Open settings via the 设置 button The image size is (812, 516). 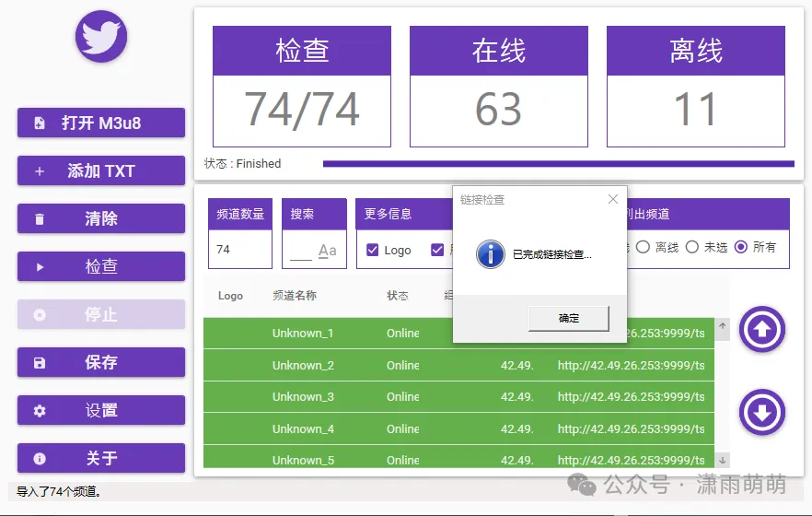click(101, 410)
